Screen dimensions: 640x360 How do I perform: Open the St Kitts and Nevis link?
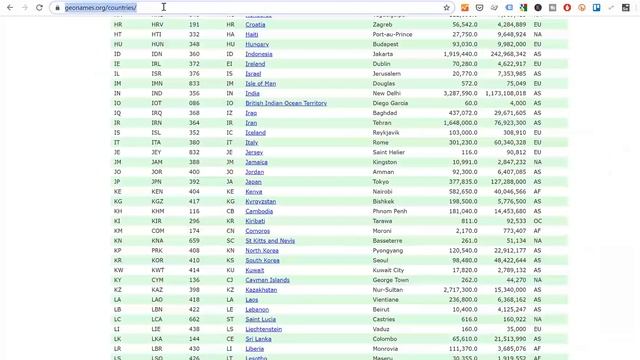pyautogui.click(x=270, y=241)
